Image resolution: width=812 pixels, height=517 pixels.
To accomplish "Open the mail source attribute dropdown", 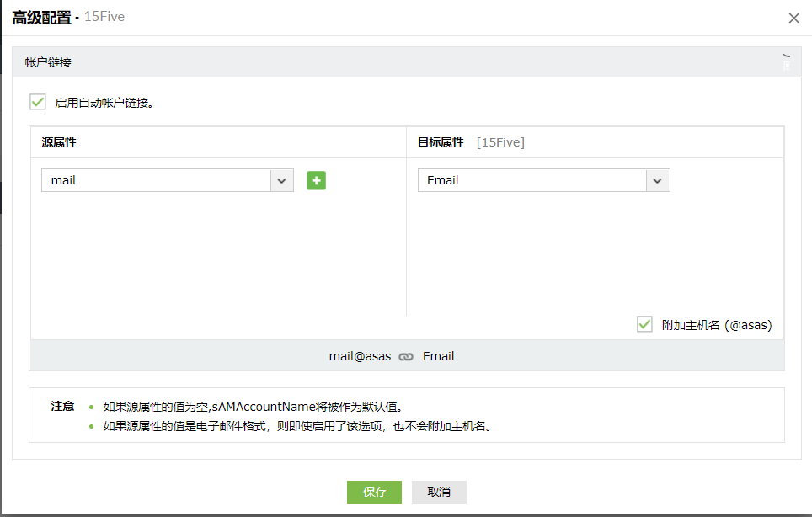I will click(281, 180).
